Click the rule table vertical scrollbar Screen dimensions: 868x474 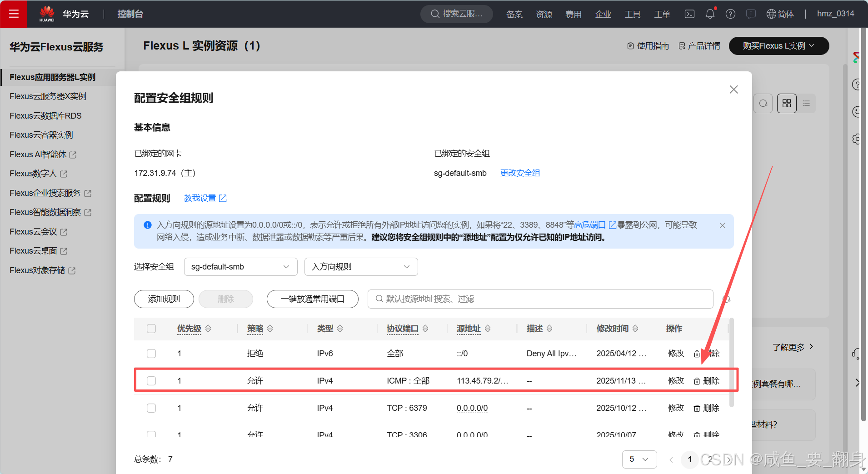coord(731,362)
